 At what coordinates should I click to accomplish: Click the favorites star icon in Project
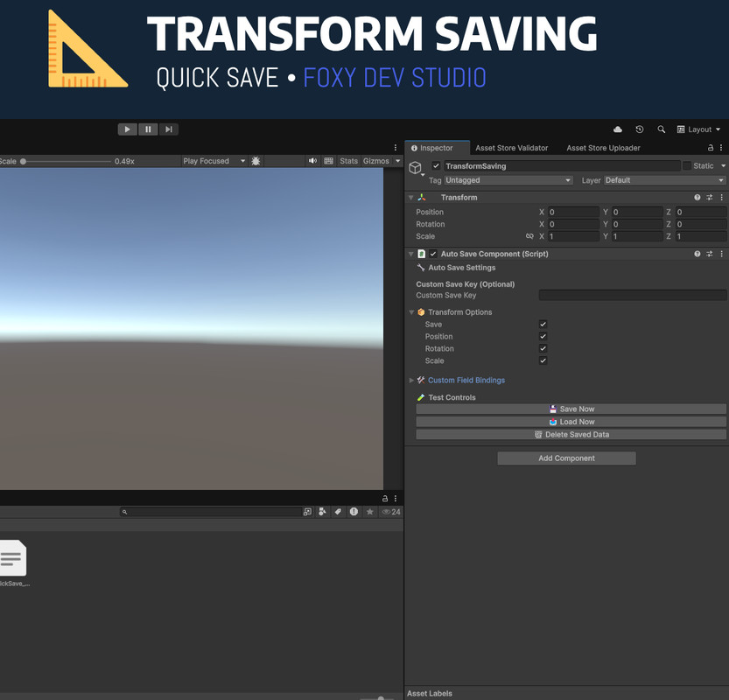(370, 512)
